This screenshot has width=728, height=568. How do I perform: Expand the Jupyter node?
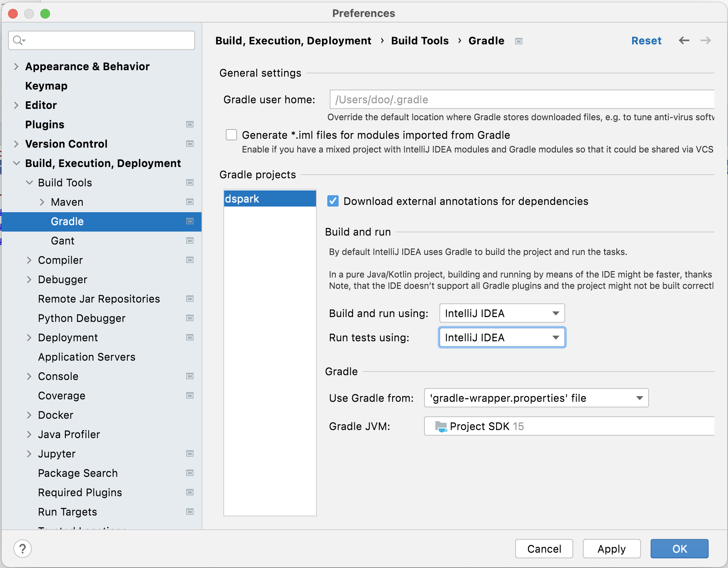click(29, 453)
